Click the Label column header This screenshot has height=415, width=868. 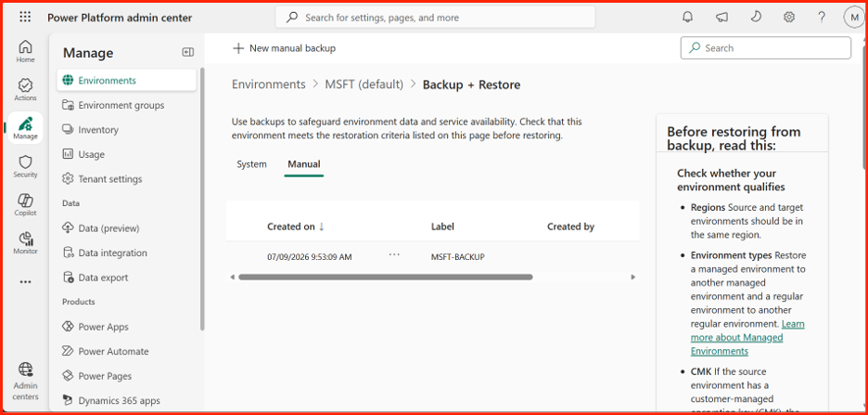coord(442,227)
